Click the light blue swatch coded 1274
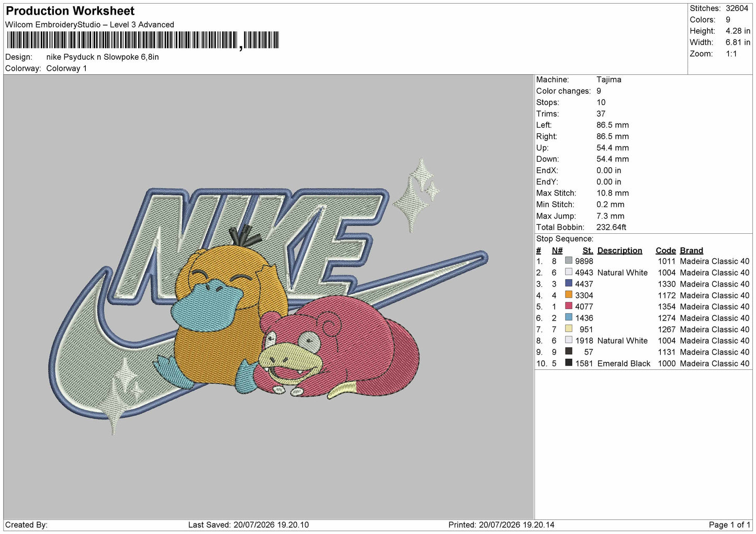The image size is (756, 534). (x=569, y=317)
